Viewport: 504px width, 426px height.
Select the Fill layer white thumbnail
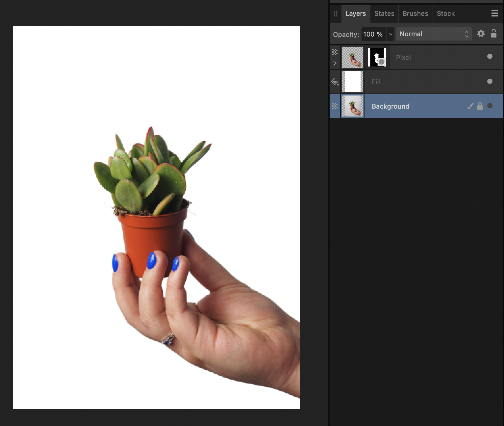point(353,82)
